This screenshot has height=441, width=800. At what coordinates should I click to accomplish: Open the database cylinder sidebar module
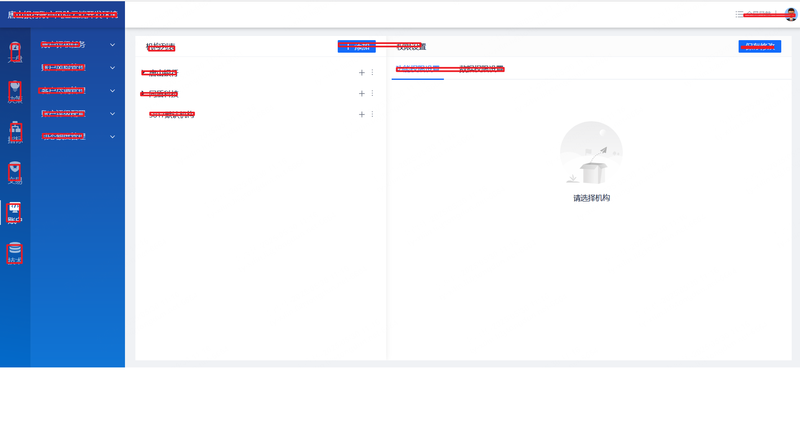(x=15, y=253)
